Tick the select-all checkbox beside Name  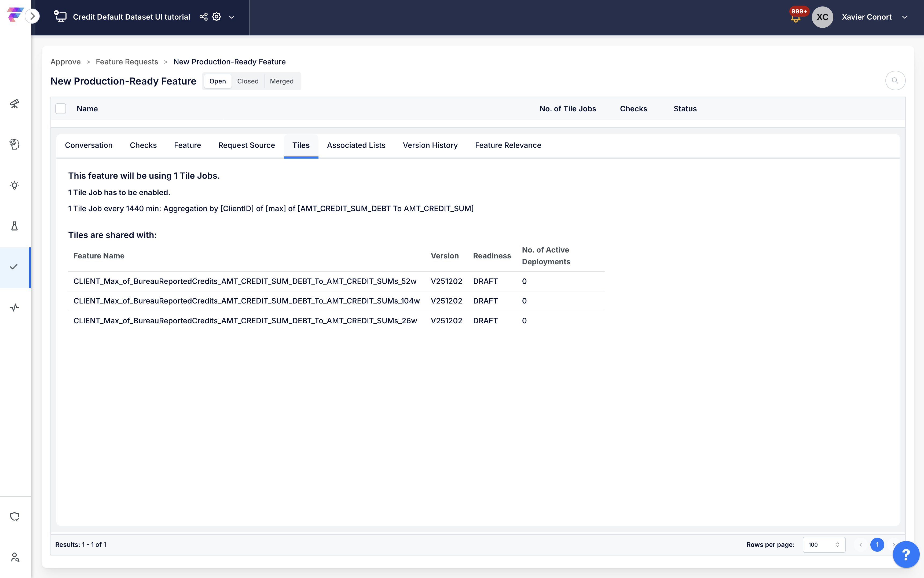coord(61,109)
